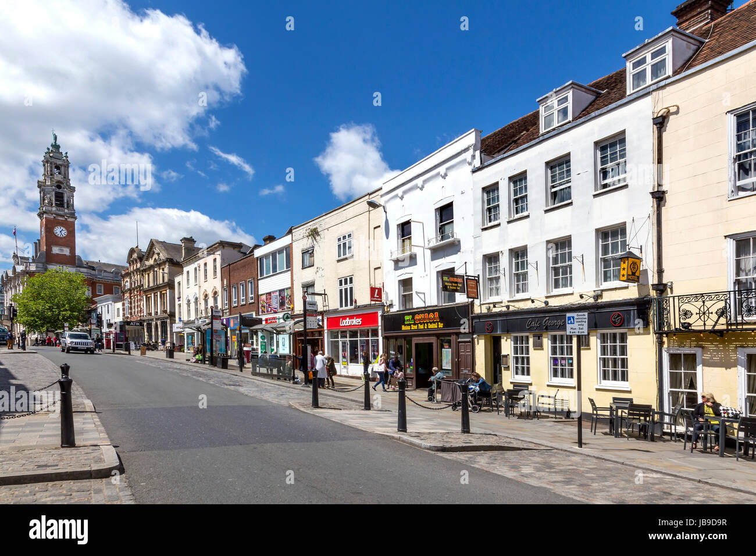Screen dimensions: 756x556
Task: Click the goods vehicles loading sign
Action: (x=576, y=323)
